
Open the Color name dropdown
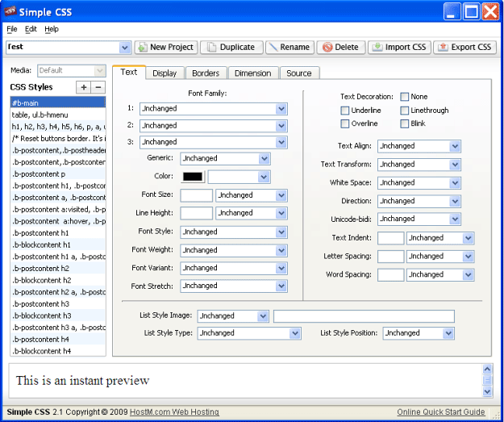(264, 177)
